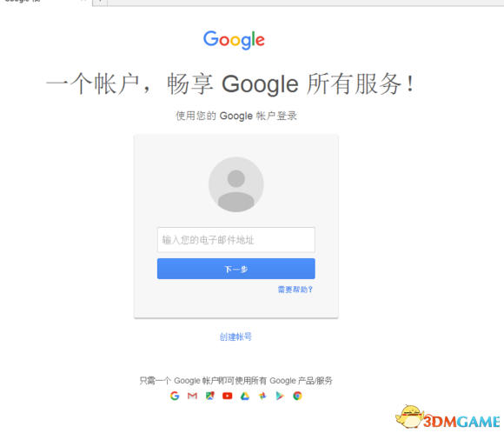Click the blue 下一步 button
Image resolution: width=504 pixels, height=433 pixels.
click(x=236, y=269)
